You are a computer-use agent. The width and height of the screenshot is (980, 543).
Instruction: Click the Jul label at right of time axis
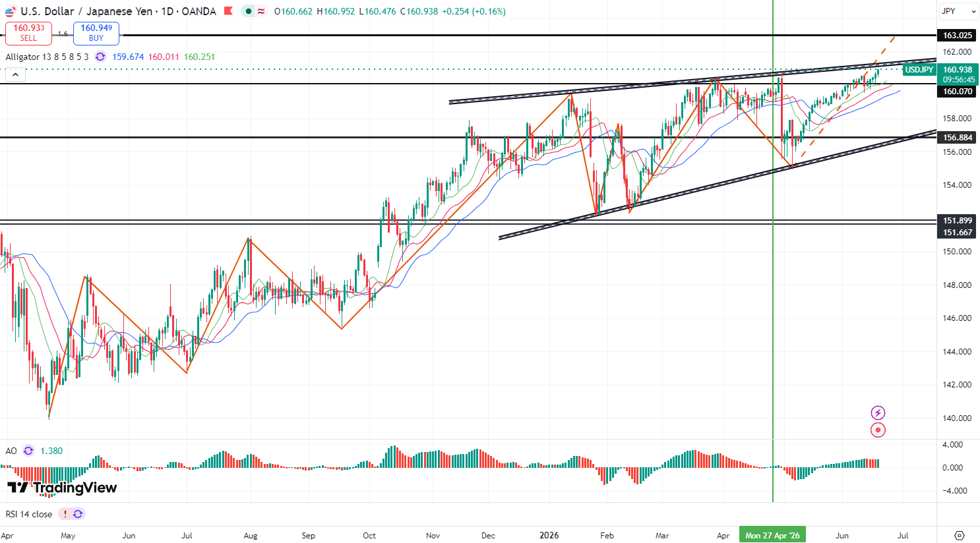(903, 535)
